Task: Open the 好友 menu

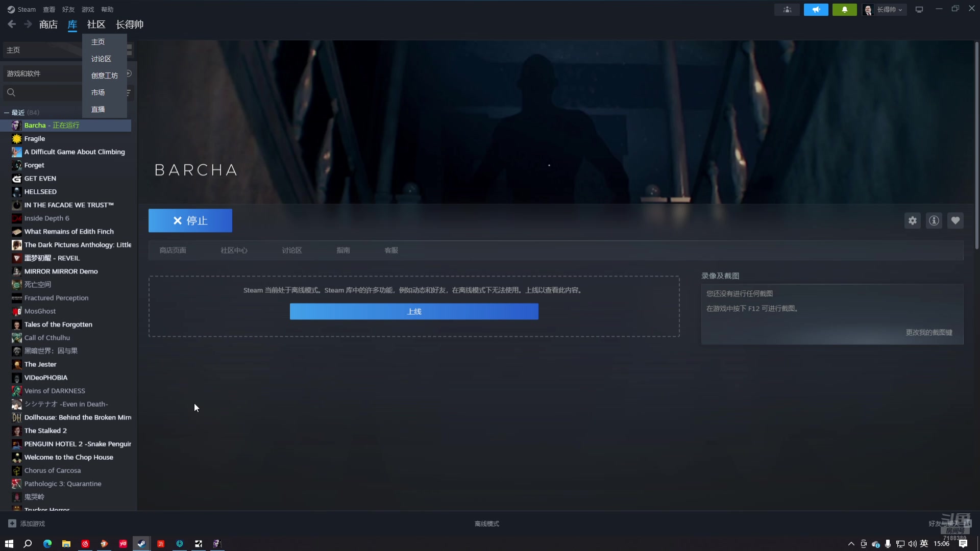Action: click(x=68, y=9)
